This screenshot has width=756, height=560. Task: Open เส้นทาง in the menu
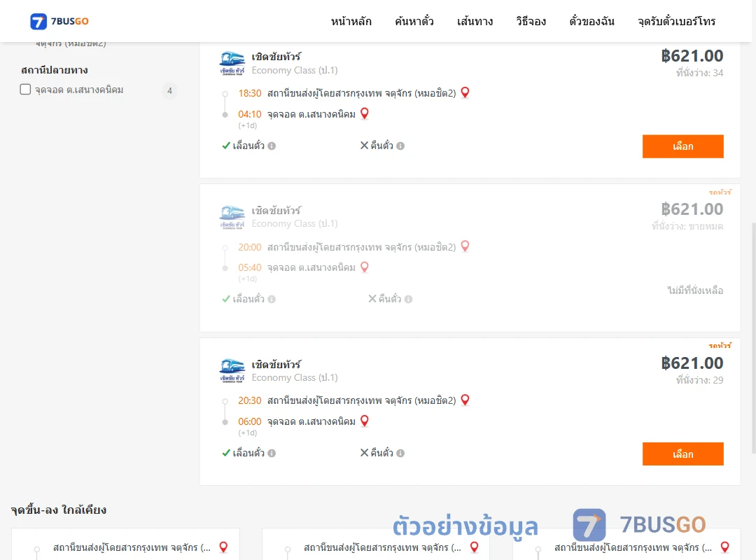[475, 21]
